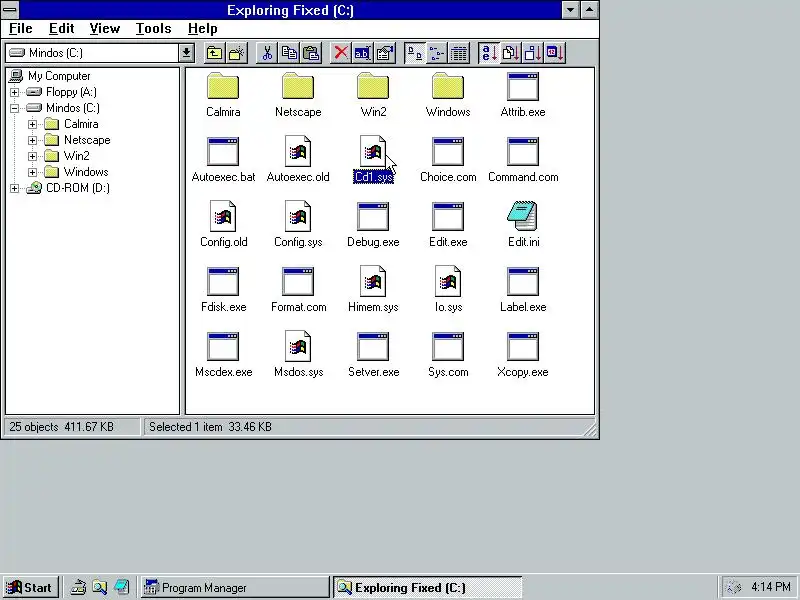Switch to small icons list view

pos(437,53)
